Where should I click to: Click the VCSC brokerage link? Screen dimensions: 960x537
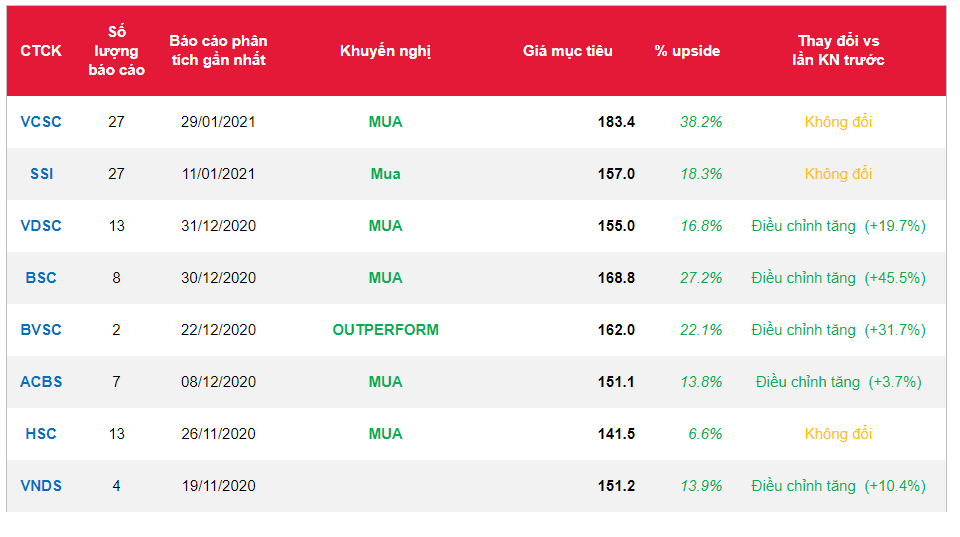(41, 122)
